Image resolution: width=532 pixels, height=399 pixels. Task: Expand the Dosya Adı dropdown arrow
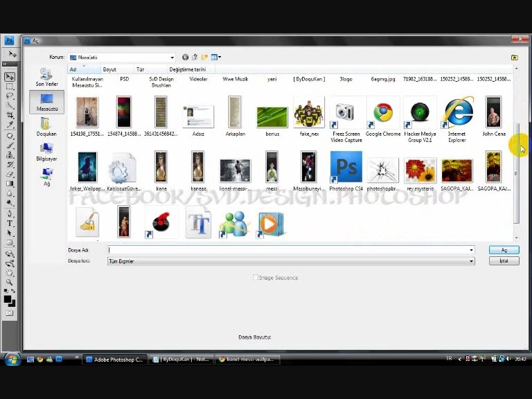coord(471,250)
